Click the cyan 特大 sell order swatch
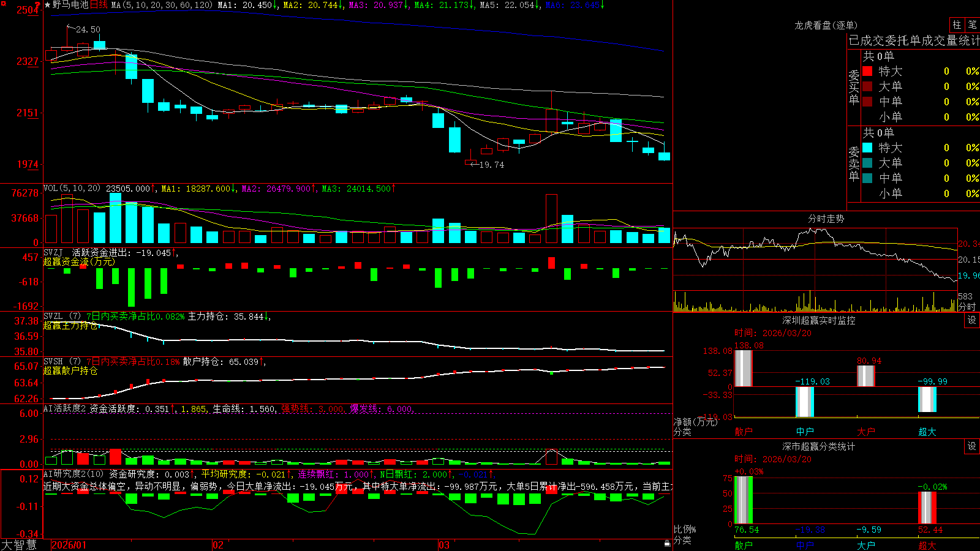Image resolution: width=980 pixels, height=551 pixels. pyautogui.click(x=867, y=148)
